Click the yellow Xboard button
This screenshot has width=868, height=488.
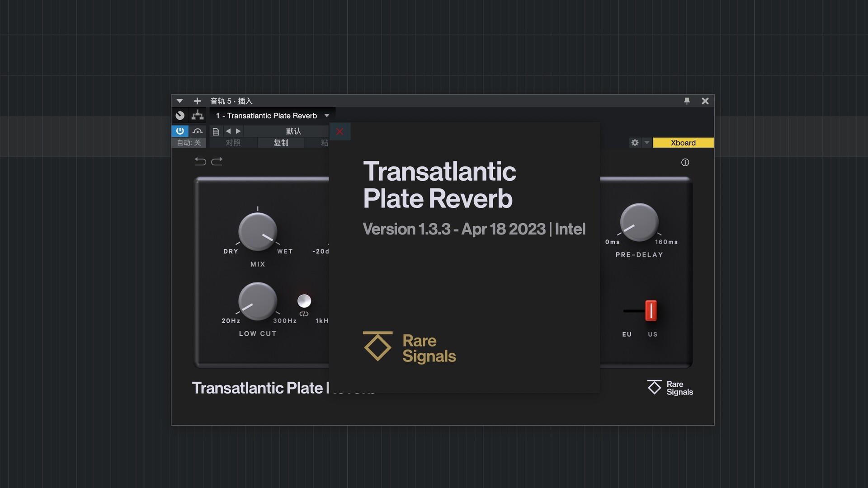(683, 142)
